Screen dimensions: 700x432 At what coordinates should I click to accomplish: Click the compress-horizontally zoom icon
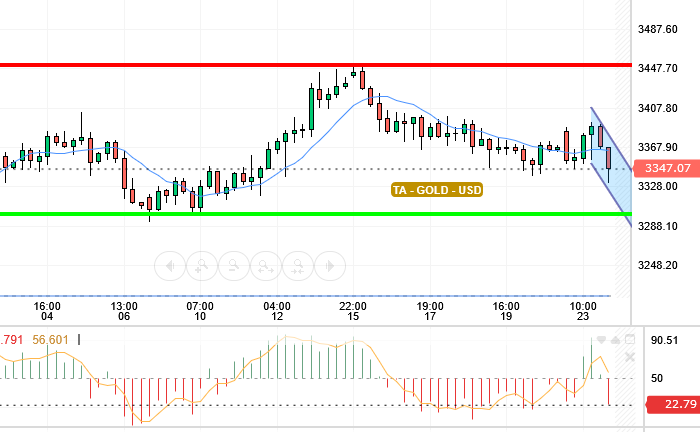pyautogui.click(x=298, y=266)
